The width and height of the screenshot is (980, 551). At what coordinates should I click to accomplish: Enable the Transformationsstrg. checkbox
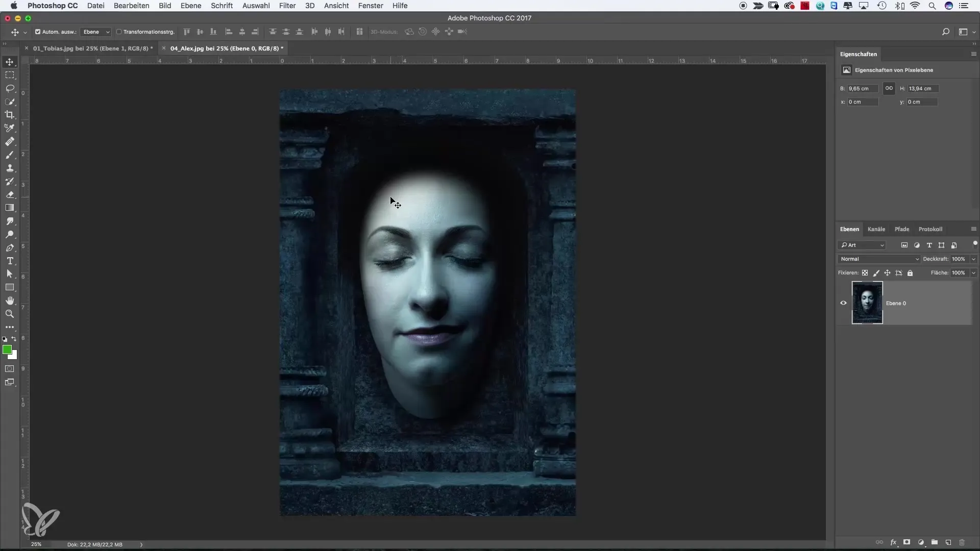pos(119,32)
